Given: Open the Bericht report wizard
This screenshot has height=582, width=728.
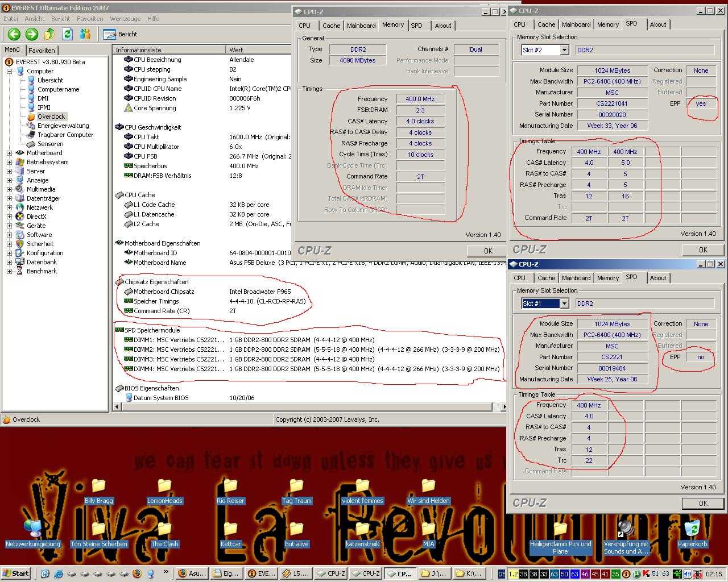Looking at the screenshot, I should [121, 34].
